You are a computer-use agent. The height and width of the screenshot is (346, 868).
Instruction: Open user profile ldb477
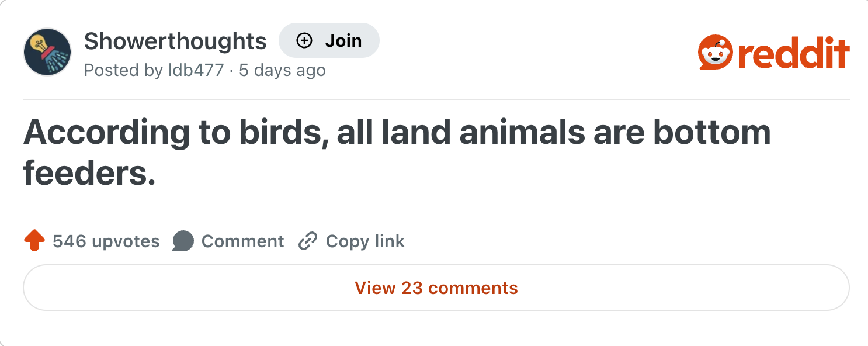[196, 71]
